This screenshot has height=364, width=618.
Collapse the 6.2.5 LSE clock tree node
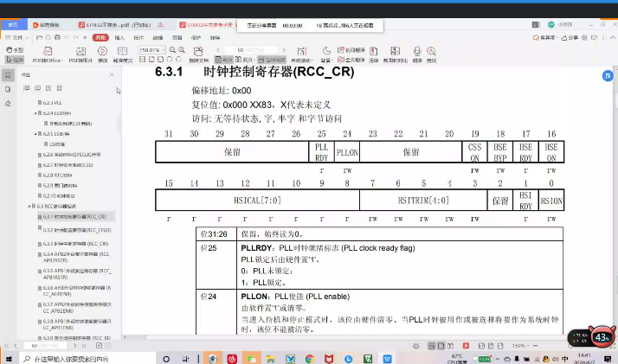39,134
